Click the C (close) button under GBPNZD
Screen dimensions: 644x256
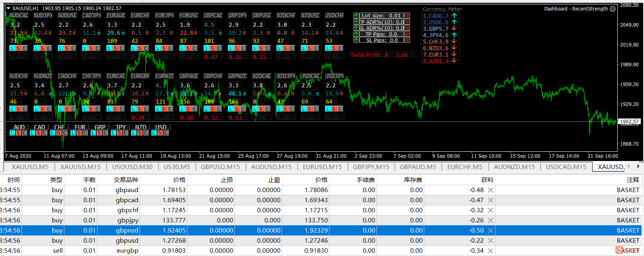[243, 109]
